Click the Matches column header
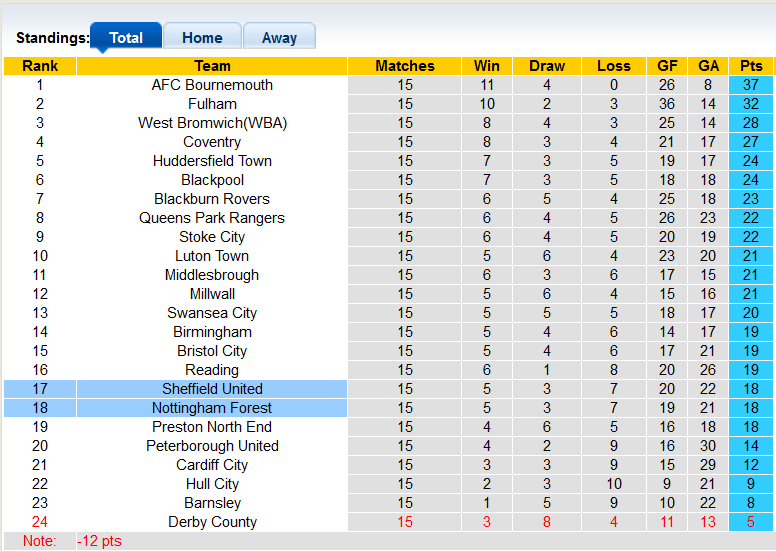The image size is (776, 552). click(x=405, y=66)
